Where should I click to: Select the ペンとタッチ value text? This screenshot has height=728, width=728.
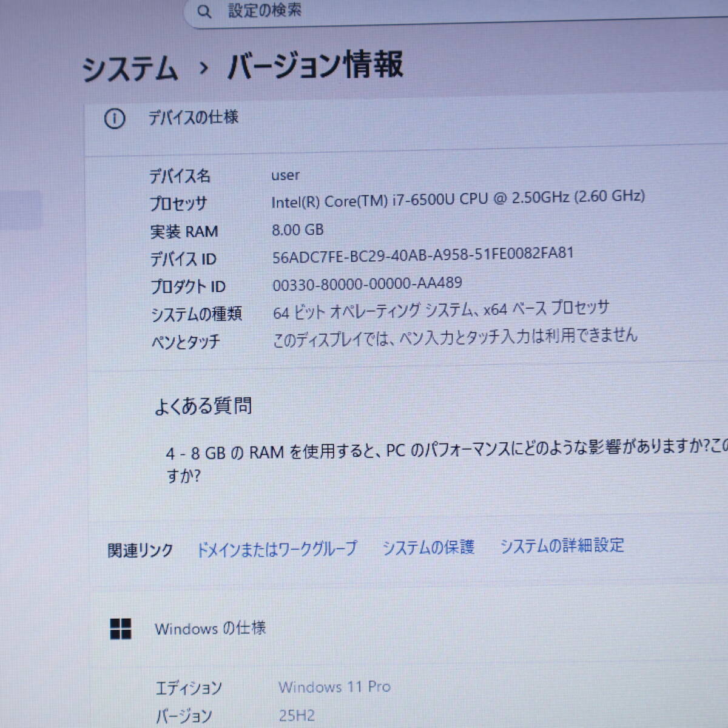point(455,337)
